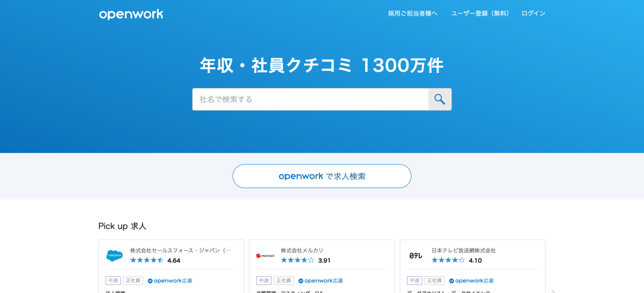Click the openwork応募 badge on Salesforce card

170,280
